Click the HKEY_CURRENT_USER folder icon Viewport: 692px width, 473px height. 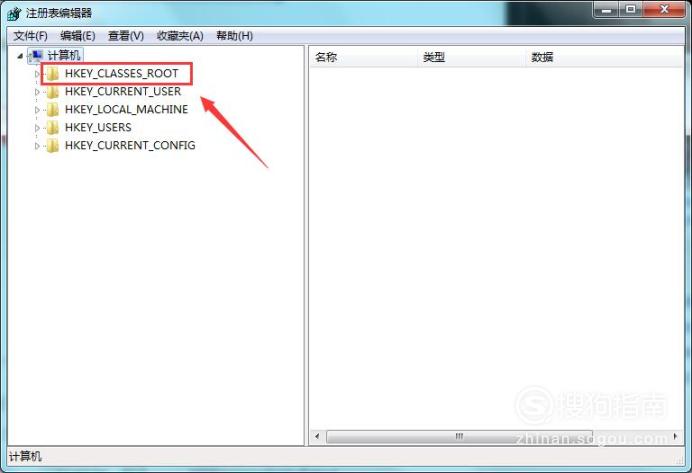(53, 92)
